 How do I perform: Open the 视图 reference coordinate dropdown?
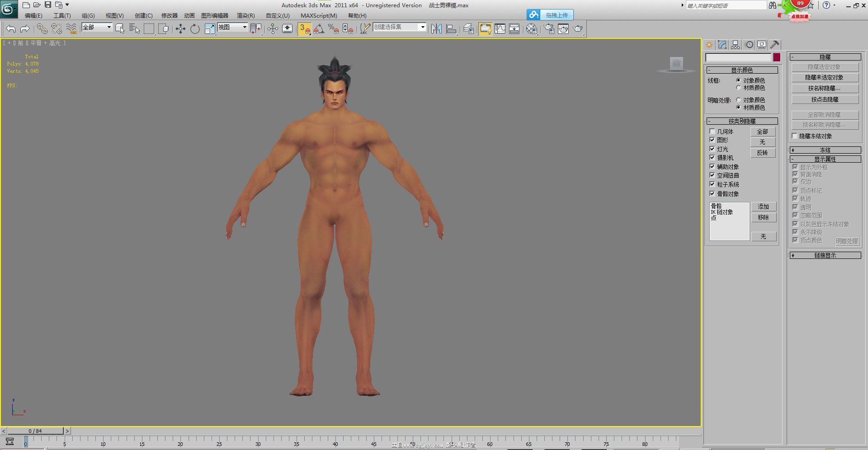(232, 28)
